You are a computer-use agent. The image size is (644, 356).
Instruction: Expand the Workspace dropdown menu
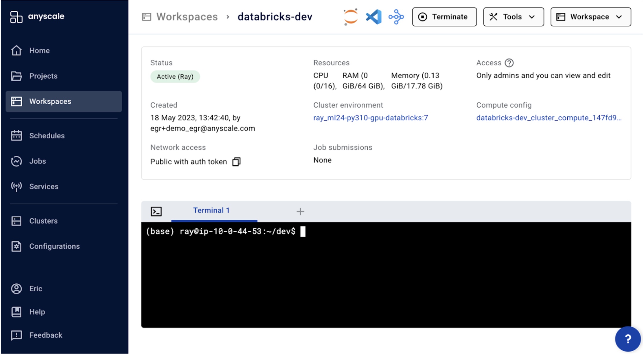pyautogui.click(x=590, y=17)
